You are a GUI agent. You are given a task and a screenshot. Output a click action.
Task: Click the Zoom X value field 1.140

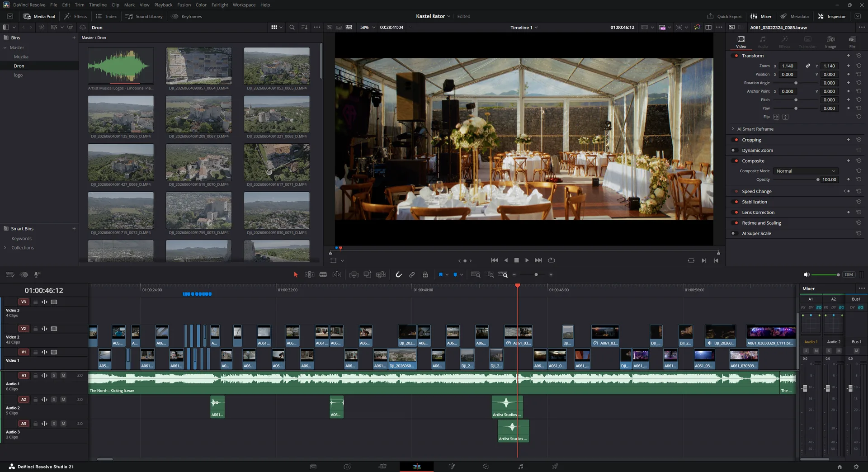(788, 66)
